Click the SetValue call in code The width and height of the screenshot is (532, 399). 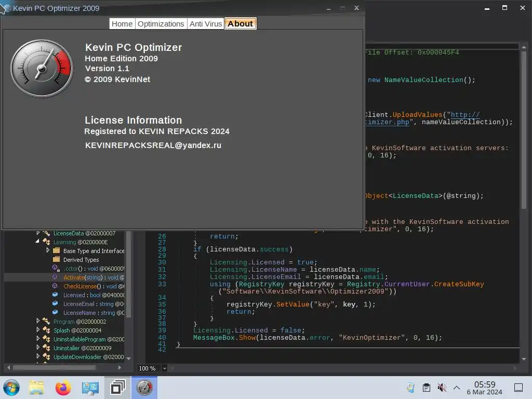tap(293, 304)
